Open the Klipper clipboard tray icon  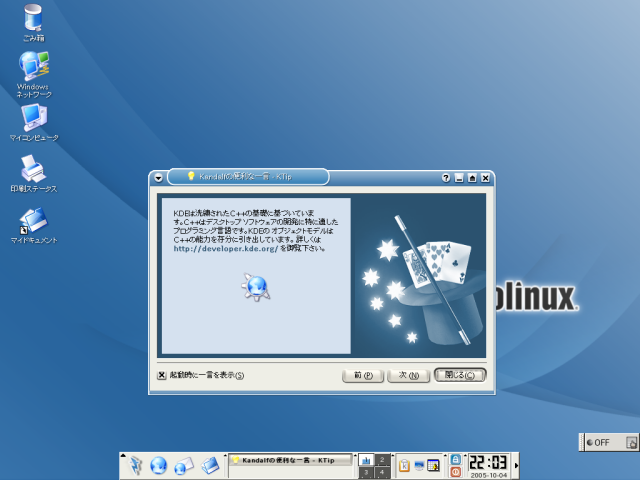click(404, 465)
